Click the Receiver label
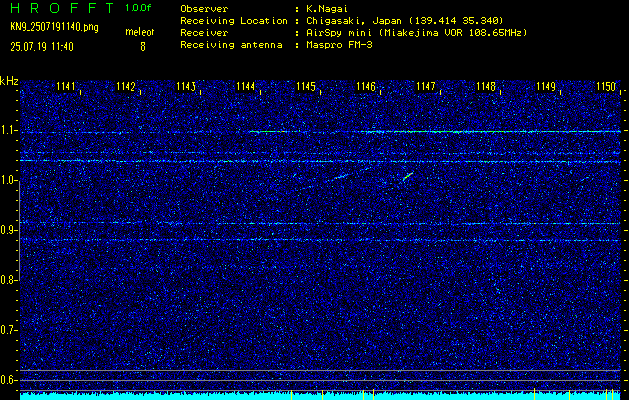Screen dimensions: 629x400 point(204,33)
